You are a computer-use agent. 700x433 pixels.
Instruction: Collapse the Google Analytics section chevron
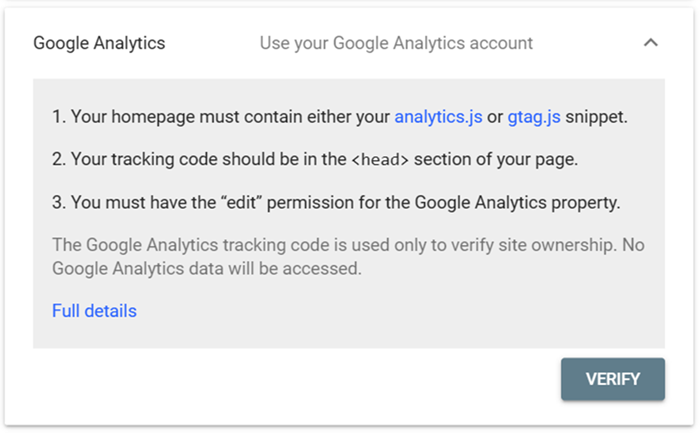651,43
